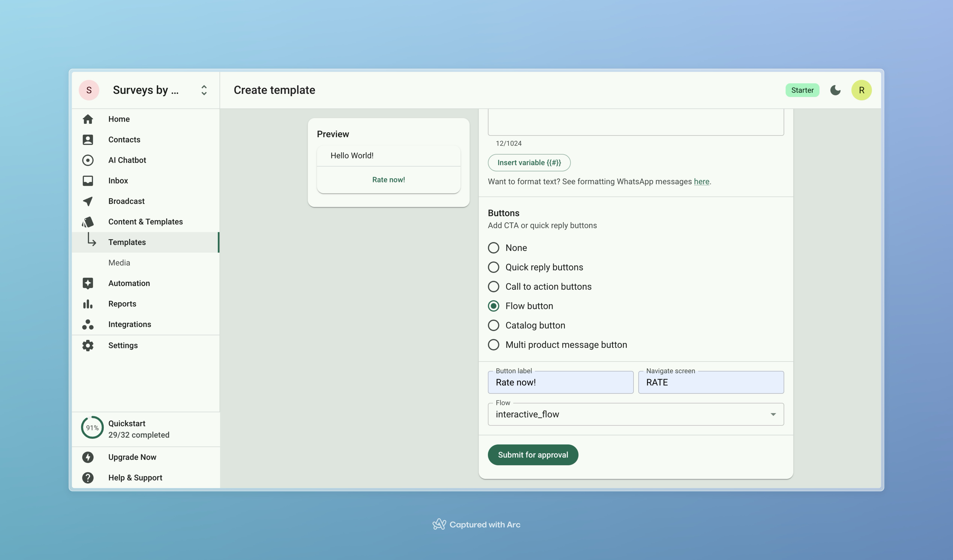Image resolution: width=953 pixels, height=560 pixels.
Task: Open the AI Chatbot icon
Action: point(88,160)
